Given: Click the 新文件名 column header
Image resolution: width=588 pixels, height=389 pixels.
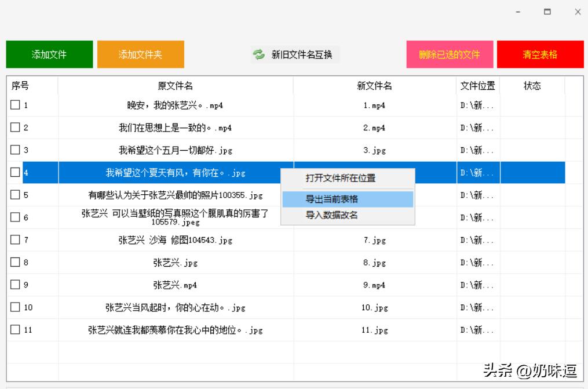Looking at the screenshot, I should pyautogui.click(x=374, y=86).
